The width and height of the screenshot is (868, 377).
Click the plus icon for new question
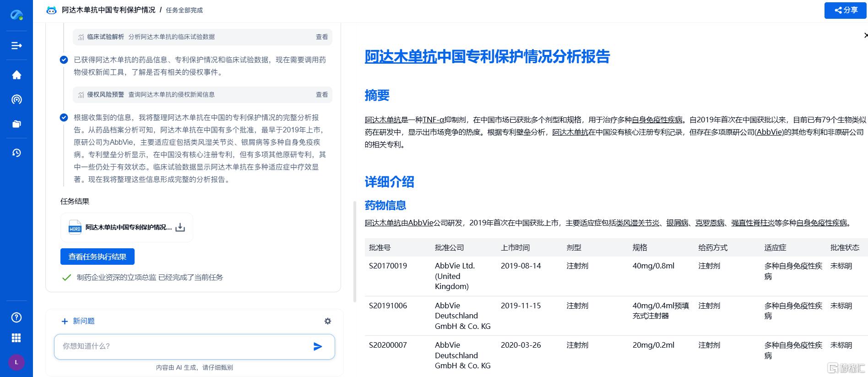pos(65,322)
